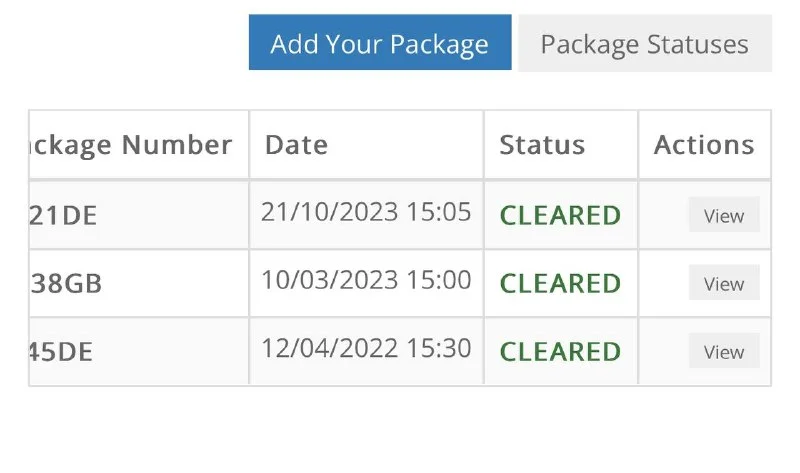Click the Add Your Package button
This screenshot has height=473, width=800.
click(379, 44)
